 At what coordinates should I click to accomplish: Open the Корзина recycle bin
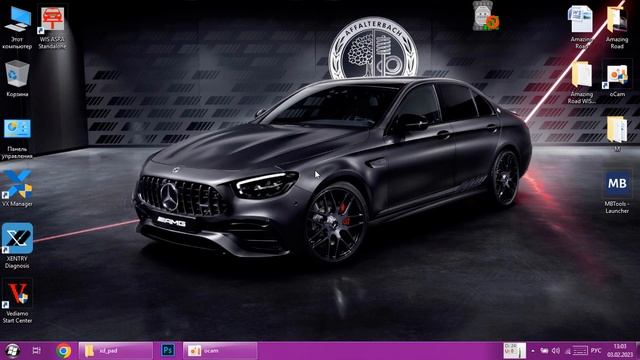click(17, 79)
